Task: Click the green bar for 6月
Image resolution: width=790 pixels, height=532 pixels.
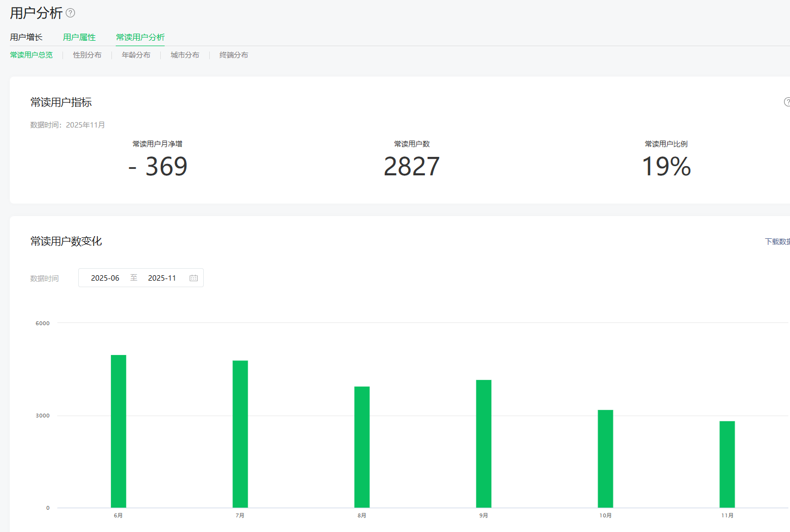Action: coord(118,431)
